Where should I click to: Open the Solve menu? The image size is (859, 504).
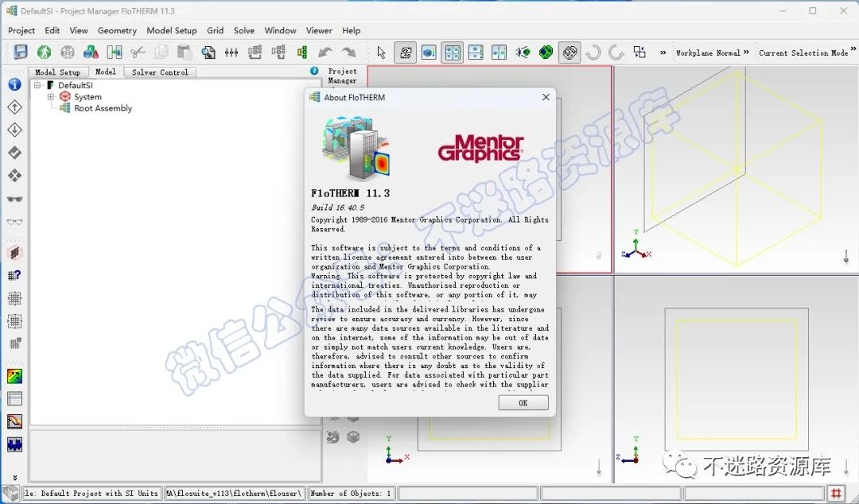(244, 31)
